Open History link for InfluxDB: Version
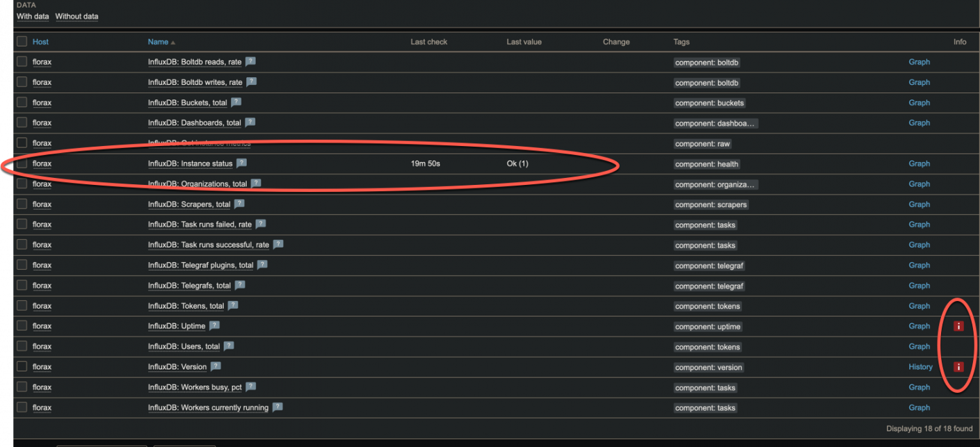The image size is (980, 447). coord(920,366)
